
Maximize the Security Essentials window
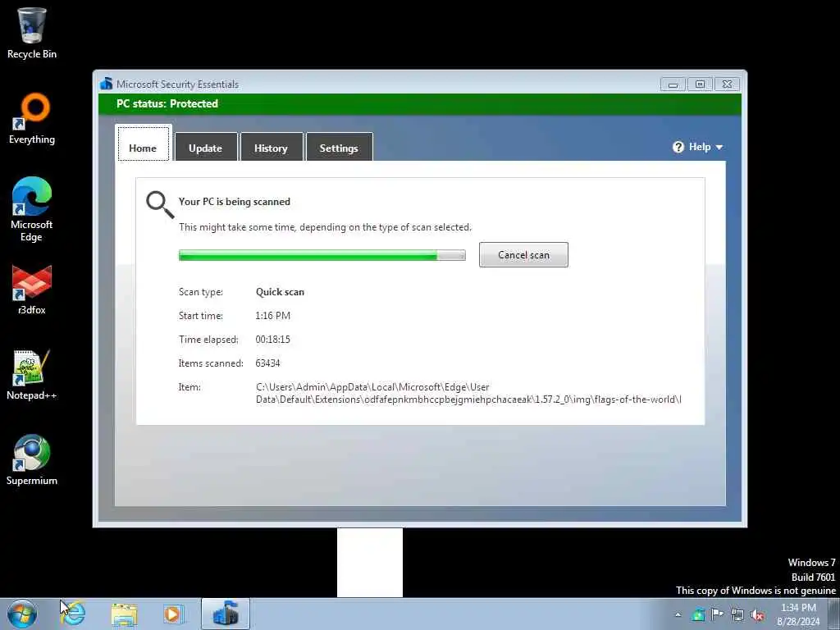coord(700,84)
